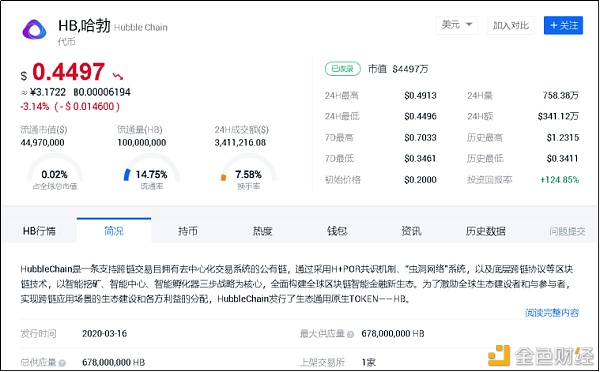Click the ROI value +124.85%

pos(559,179)
